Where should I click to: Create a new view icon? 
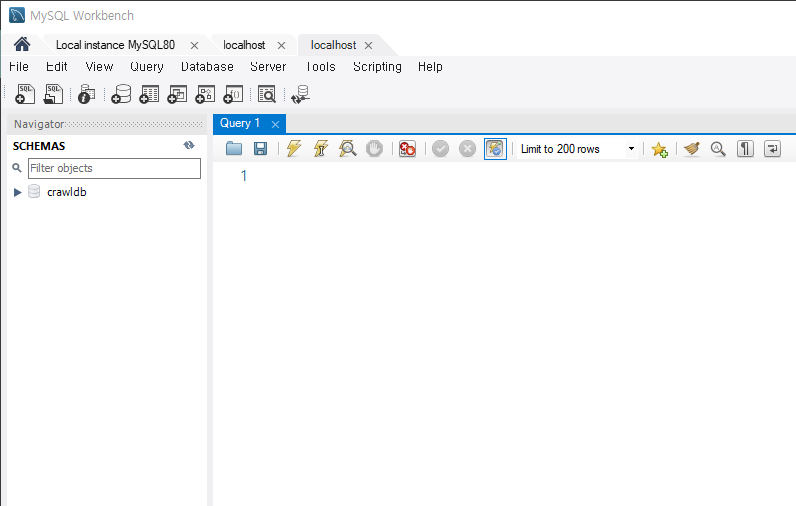click(x=177, y=94)
